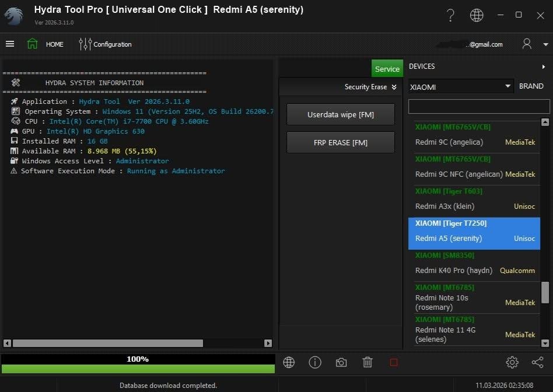The height and width of the screenshot is (392, 553).
Task: Click the device list vertical scrollbar thumb
Action: tap(545, 292)
